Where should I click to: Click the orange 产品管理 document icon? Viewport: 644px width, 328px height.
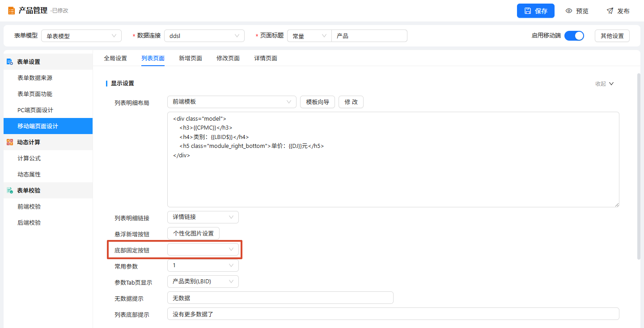(11, 11)
